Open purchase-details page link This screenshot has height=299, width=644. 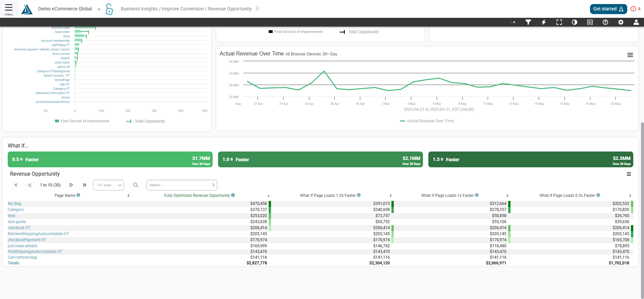point(22,246)
